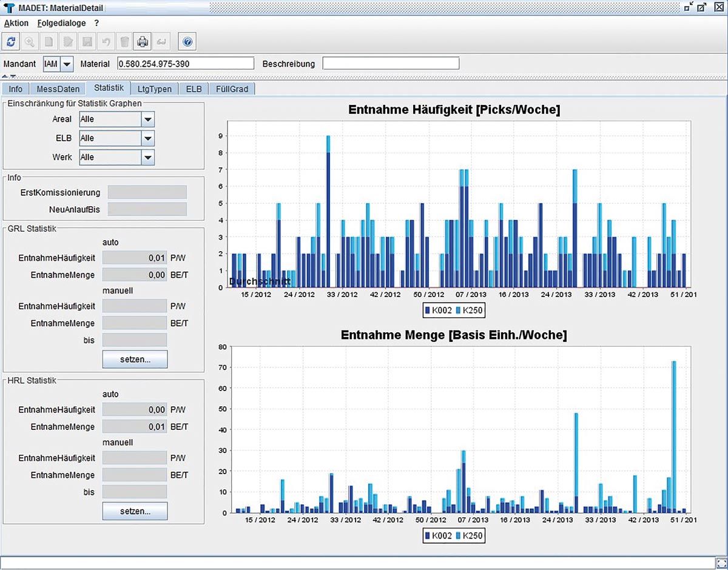Click the HRL manuell EntnahmeHäufigkeit field
Viewport: 728px width, 570px height.
(x=135, y=458)
